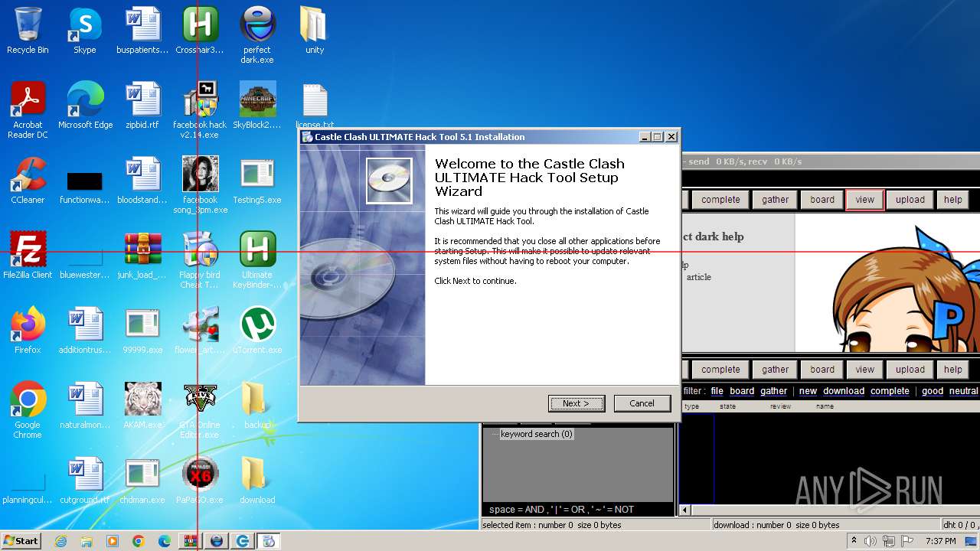Select the chdman.exe icon

click(x=142, y=481)
